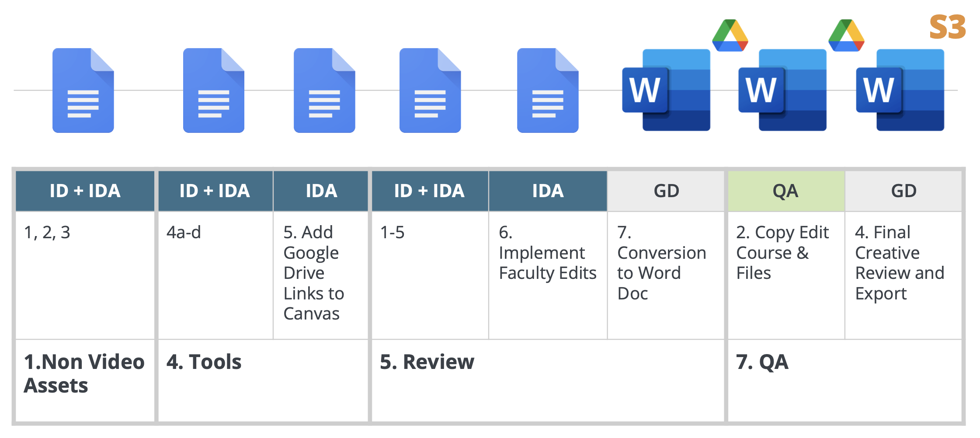Select the GD header above 'Final Creative Review'

point(904,191)
